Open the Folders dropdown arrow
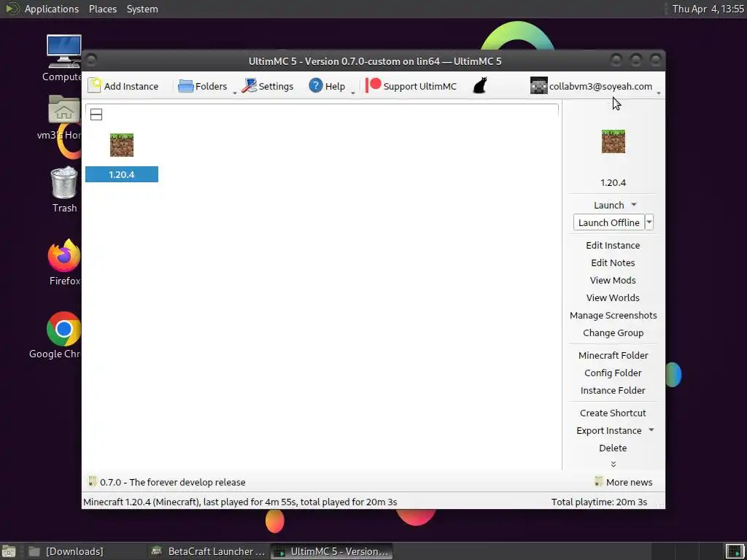Screen dimensions: 747x560 tap(234, 93)
